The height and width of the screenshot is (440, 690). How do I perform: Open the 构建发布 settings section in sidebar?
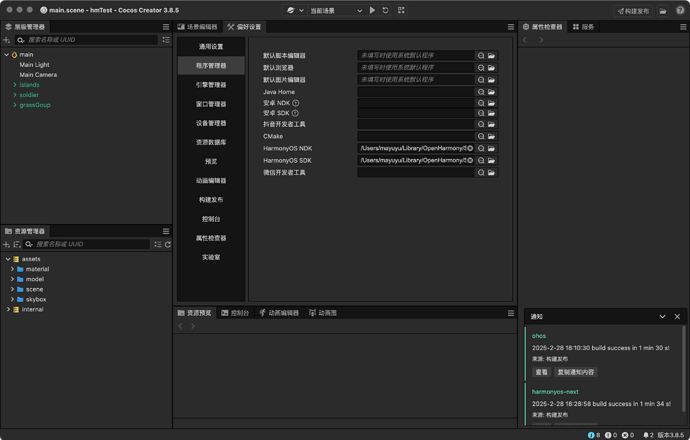tap(211, 200)
